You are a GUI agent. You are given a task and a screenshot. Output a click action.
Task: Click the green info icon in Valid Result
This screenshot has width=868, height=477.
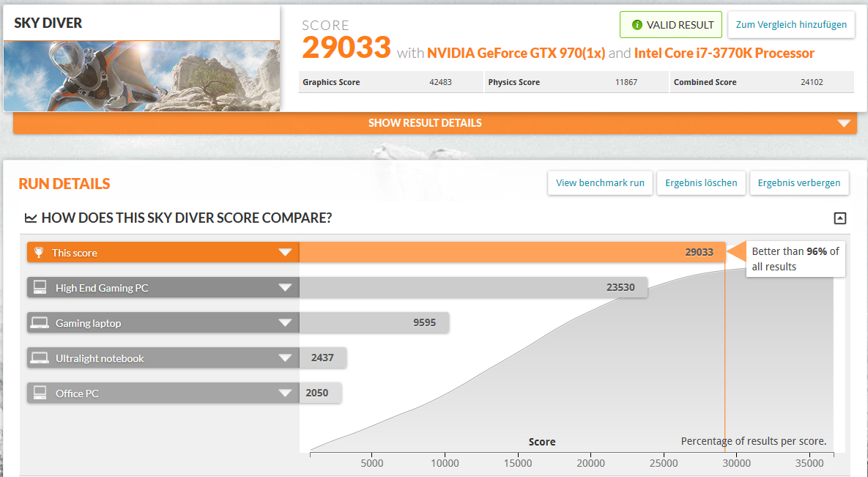[637, 25]
